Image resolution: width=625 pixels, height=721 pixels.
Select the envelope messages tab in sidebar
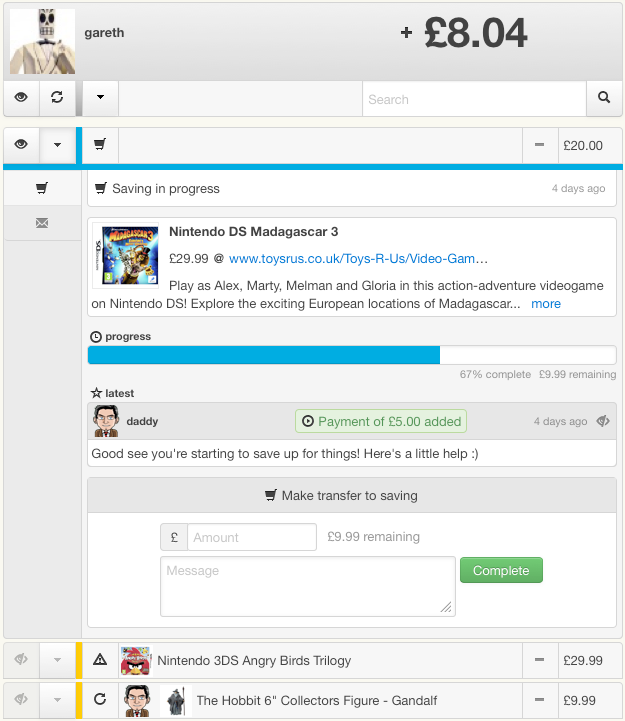click(42, 223)
